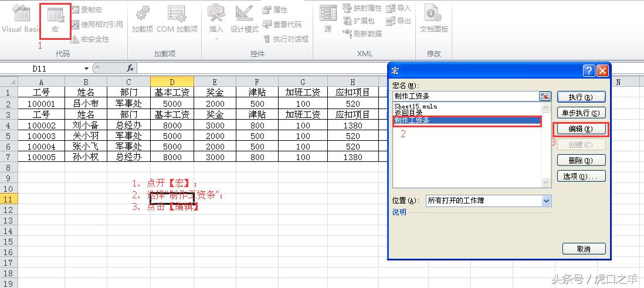Click cell containing 孙小权
The image size is (644, 288).
(x=86, y=157)
